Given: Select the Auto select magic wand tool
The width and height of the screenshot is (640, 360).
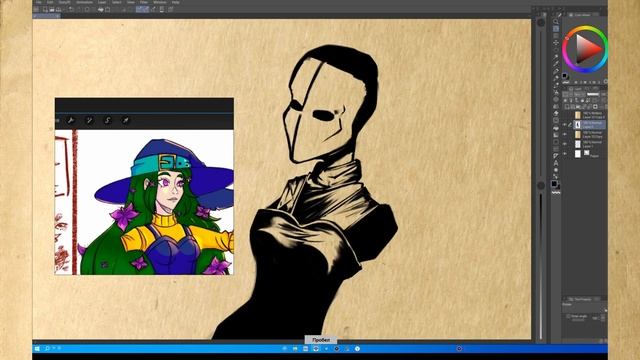Looking at the screenshot, I should pos(556,57).
